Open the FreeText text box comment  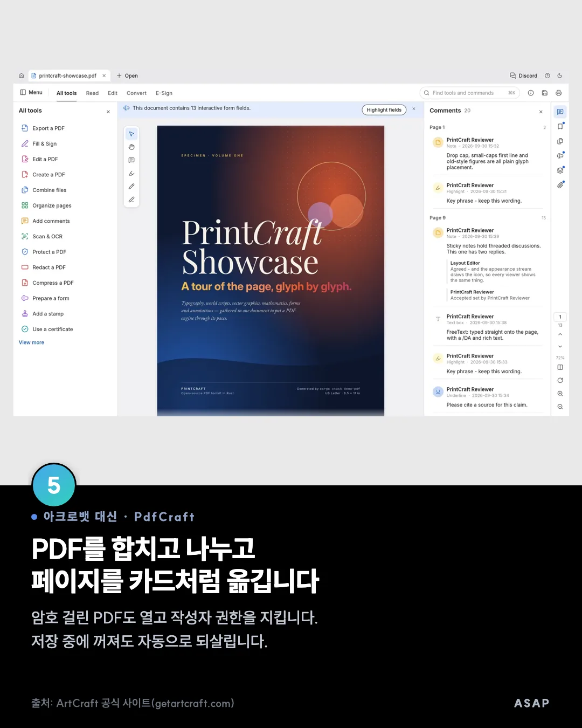coord(487,327)
